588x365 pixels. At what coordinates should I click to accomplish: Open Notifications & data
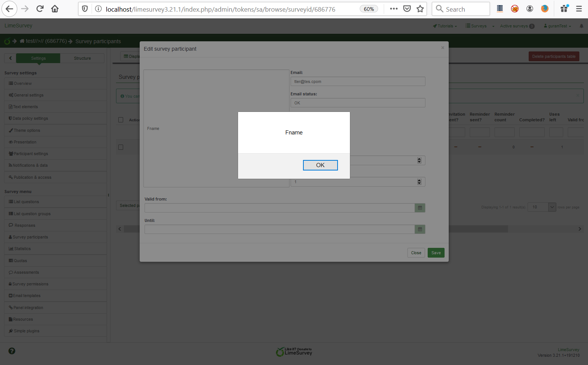pyautogui.click(x=56, y=165)
